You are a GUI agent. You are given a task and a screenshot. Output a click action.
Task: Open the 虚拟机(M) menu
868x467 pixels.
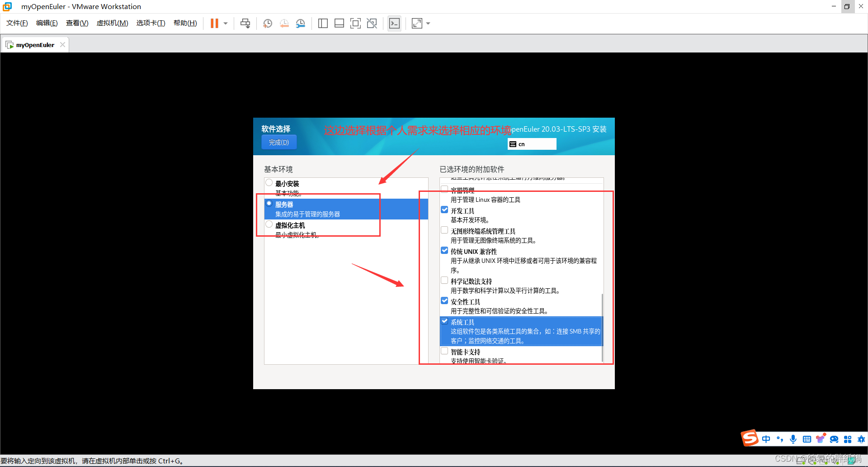pyautogui.click(x=113, y=23)
